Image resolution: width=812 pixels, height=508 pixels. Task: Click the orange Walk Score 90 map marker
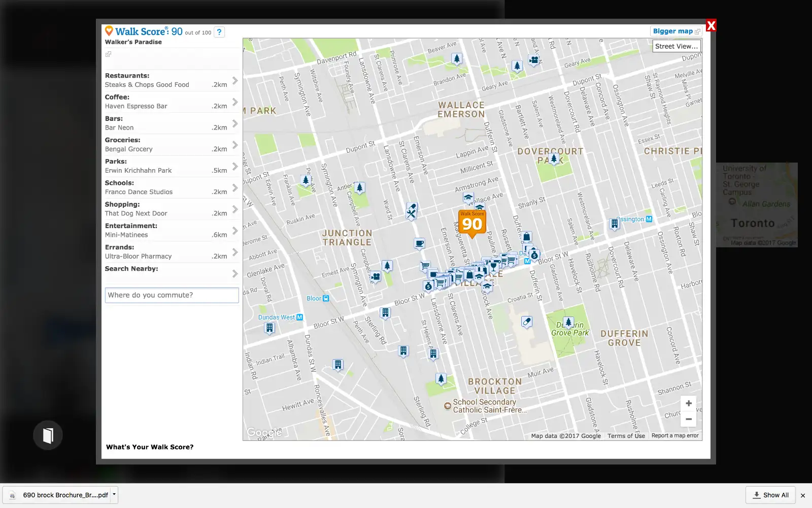[x=472, y=223]
